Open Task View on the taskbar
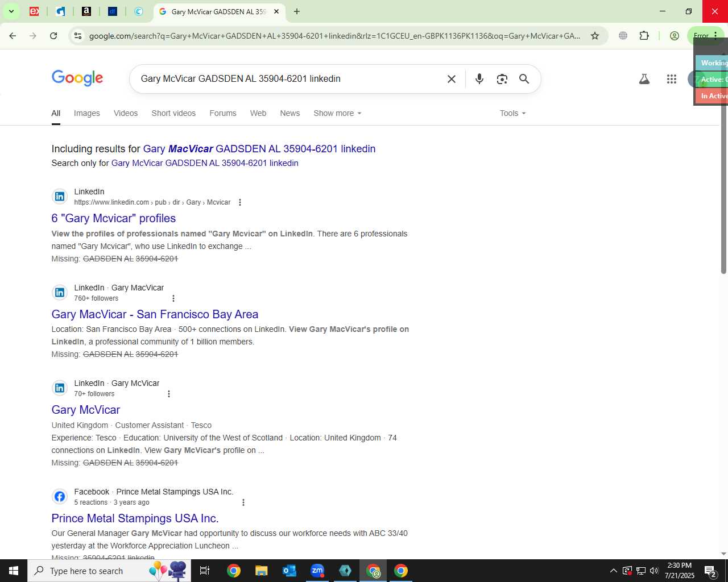The image size is (728, 582). pos(205,571)
